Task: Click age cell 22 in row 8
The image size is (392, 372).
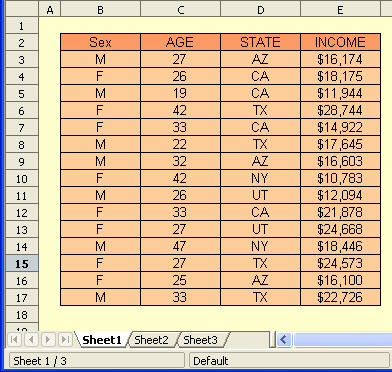Action: pos(180,144)
